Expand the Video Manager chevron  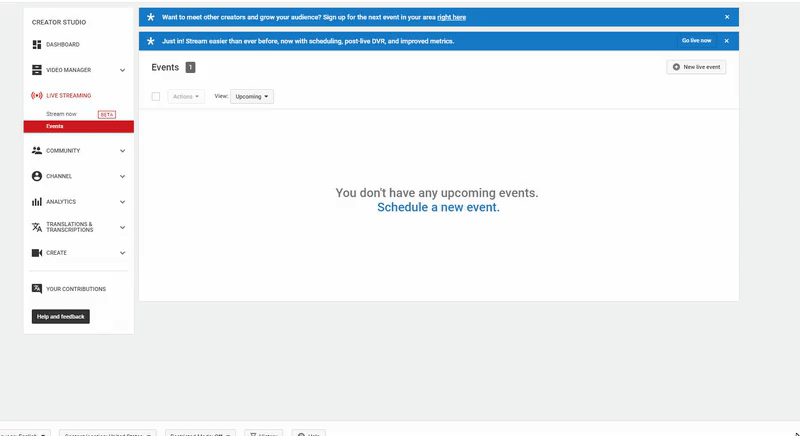pos(122,70)
